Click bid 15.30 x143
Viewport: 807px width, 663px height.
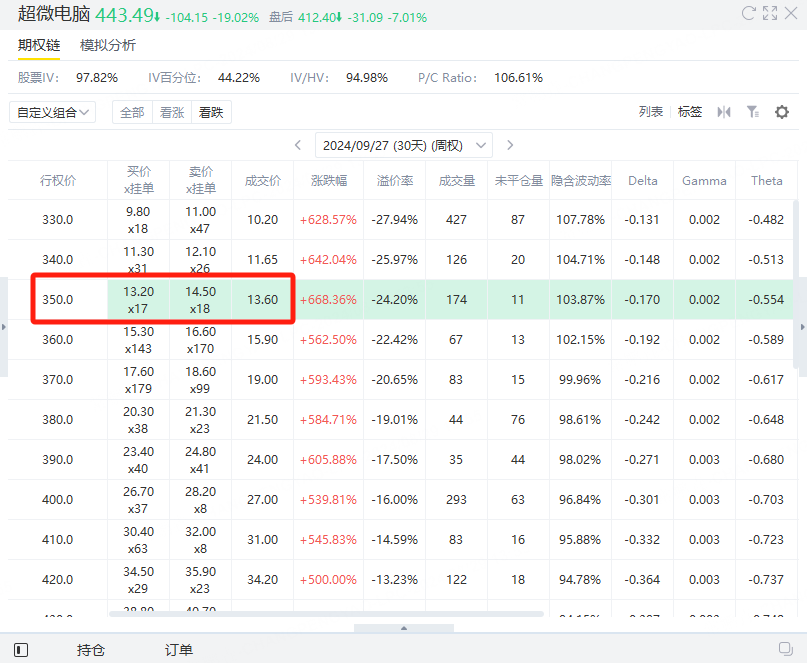pyautogui.click(x=138, y=340)
